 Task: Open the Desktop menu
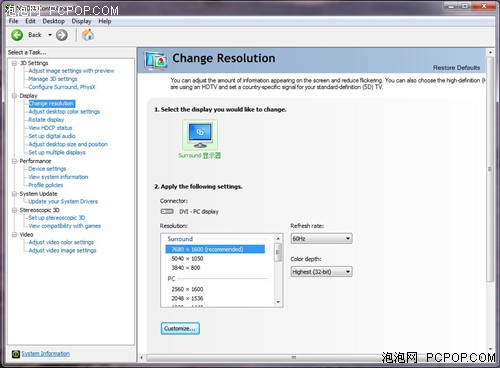(54, 21)
